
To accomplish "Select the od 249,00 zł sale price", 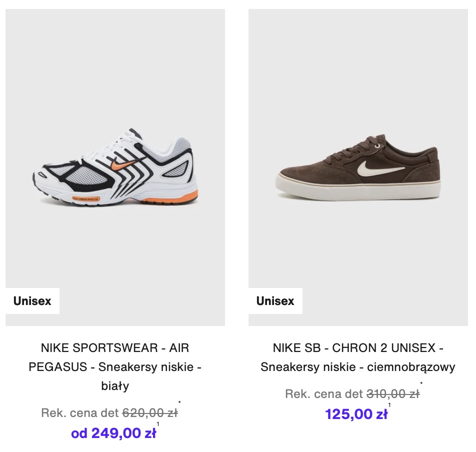I will [113, 433].
